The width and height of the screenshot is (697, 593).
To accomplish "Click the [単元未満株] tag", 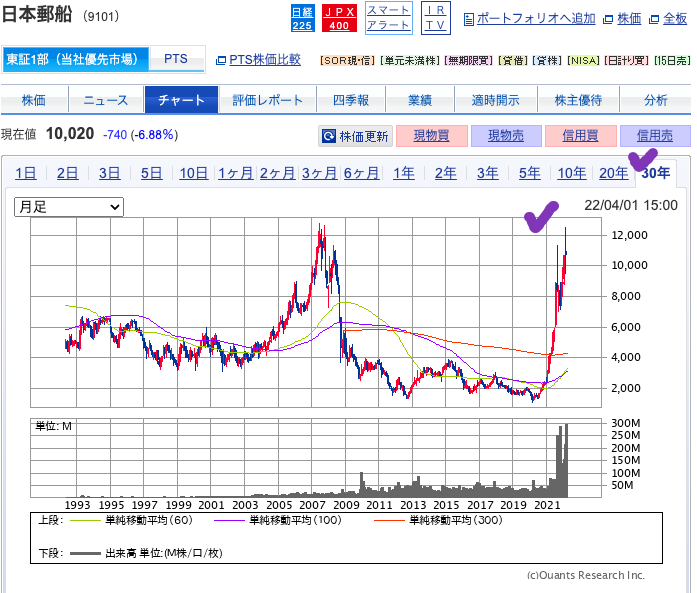I will (x=410, y=60).
